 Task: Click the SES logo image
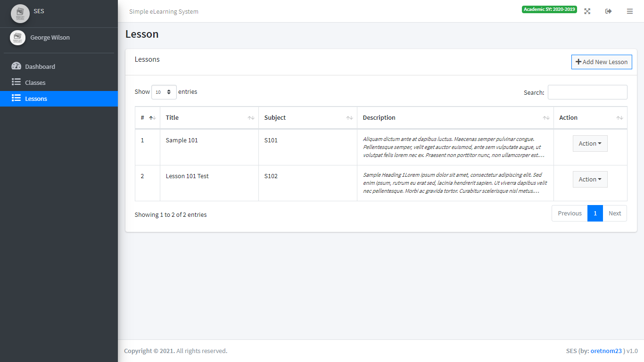tap(20, 13)
